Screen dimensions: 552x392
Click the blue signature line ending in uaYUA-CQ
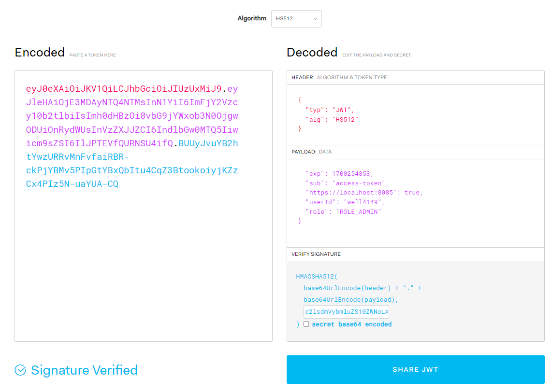[x=72, y=184]
